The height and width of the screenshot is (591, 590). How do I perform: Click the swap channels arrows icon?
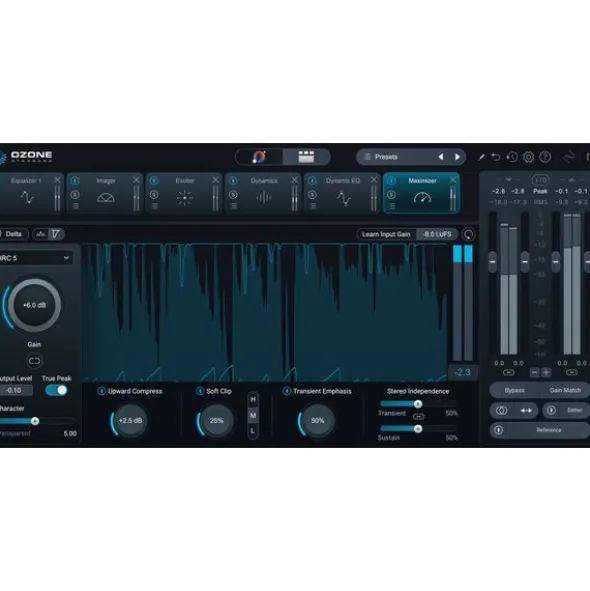click(x=526, y=410)
